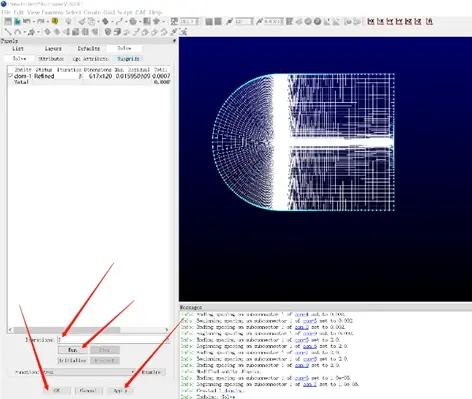Click the Apply button
Viewport: 472px width, 399px height.
(x=120, y=390)
